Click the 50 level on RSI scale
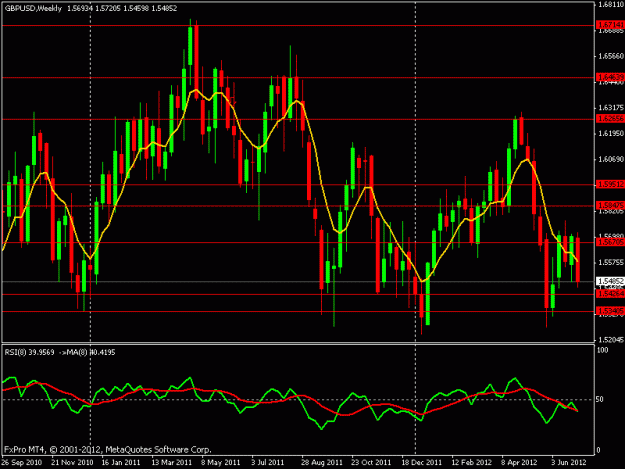Viewport: 625px width, 469px height. coord(601,399)
